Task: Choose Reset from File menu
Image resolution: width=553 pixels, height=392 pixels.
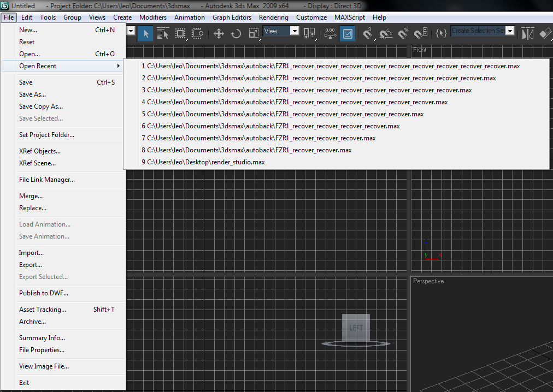Action: pos(63,42)
